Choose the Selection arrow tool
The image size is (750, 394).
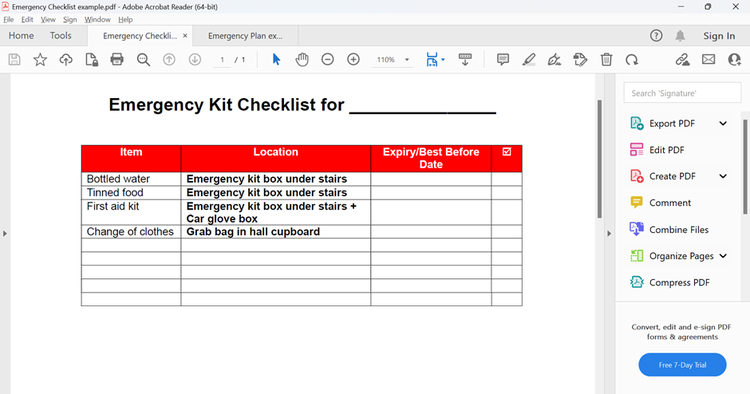pyautogui.click(x=276, y=59)
